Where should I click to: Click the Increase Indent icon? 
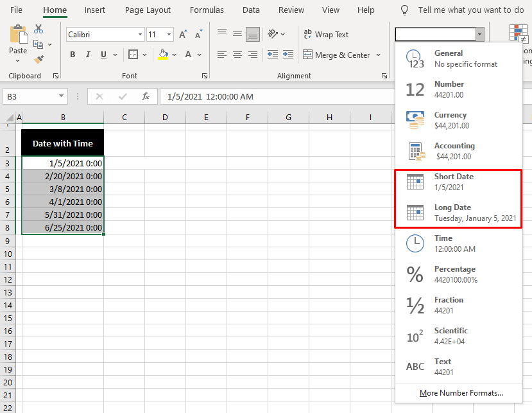pyautogui.click(x=287, y=55)
